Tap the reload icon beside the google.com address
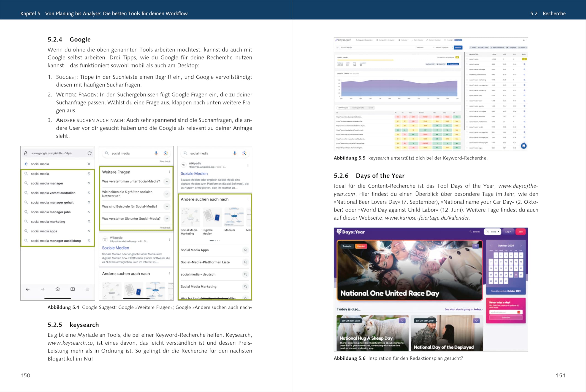Viewport: 586px width, 392px height. coord(89,153)
